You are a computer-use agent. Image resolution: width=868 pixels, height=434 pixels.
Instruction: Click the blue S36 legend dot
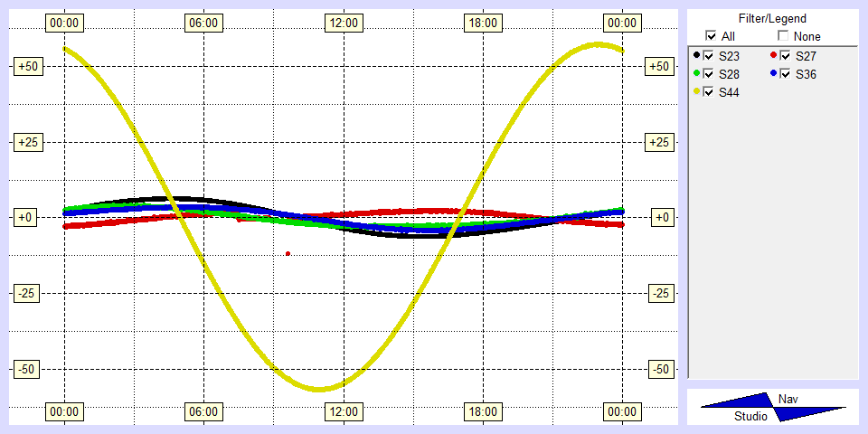click(x=773, y=73)
